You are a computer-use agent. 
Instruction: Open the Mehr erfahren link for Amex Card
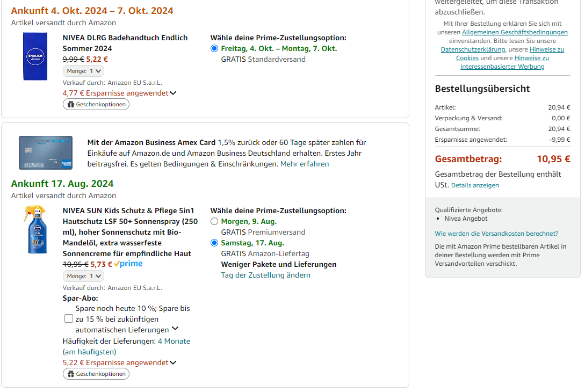305,164
